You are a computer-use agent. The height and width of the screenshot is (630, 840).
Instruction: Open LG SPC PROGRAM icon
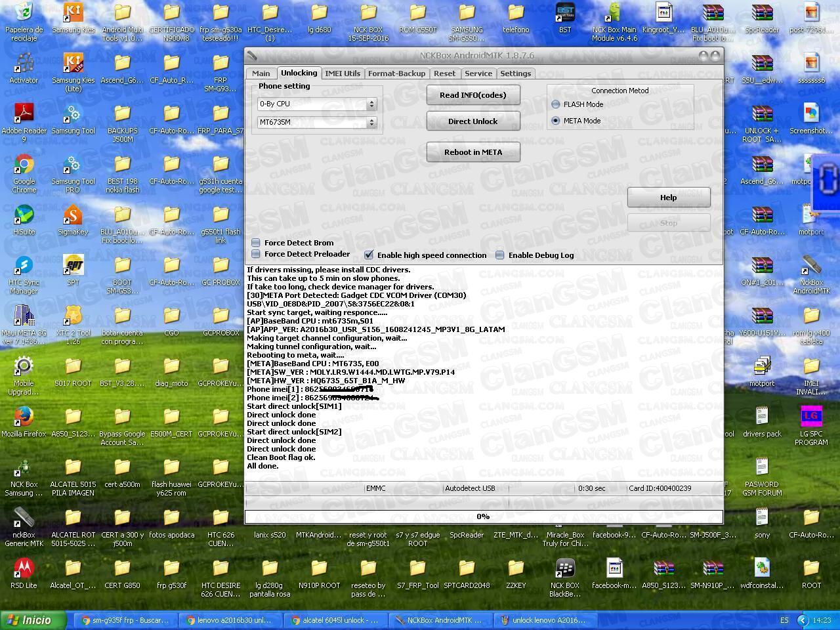point(811,427)
